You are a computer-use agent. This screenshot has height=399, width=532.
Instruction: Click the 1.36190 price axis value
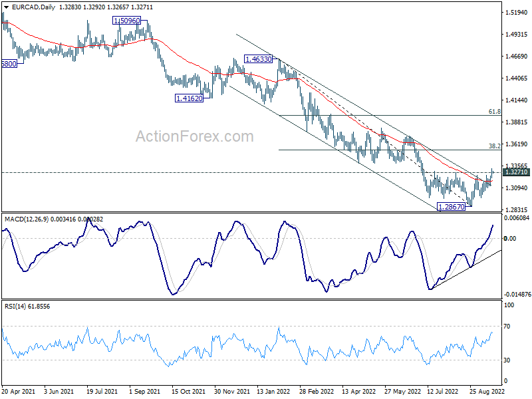(517, 144)
